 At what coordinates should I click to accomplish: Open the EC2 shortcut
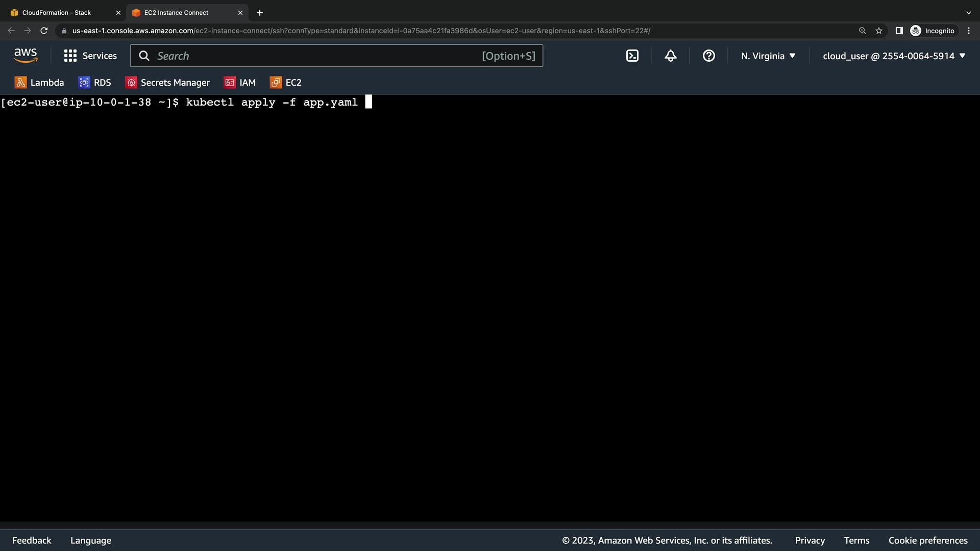click(x=286, y=83)
